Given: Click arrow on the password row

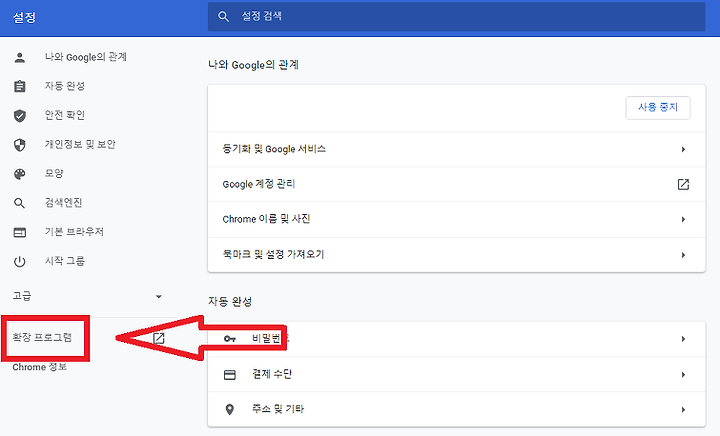Looking at the screenshot, I should pos(683,339).
